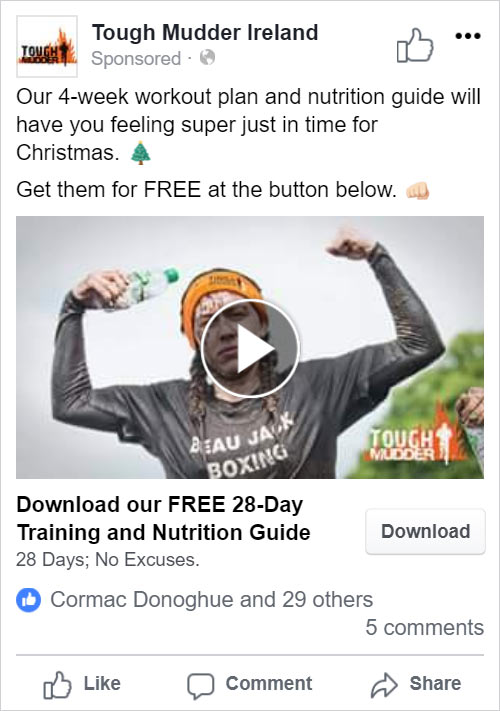Click the Like thumbs-up icon at bottom
500x711 pixels.
point(57,685)
